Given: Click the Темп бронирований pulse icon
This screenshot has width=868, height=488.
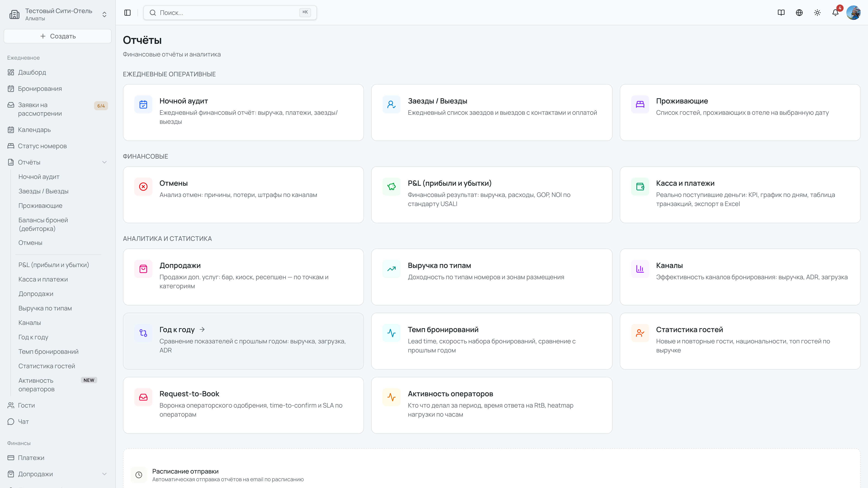Looking at the screenshot, I should [392, 333].
